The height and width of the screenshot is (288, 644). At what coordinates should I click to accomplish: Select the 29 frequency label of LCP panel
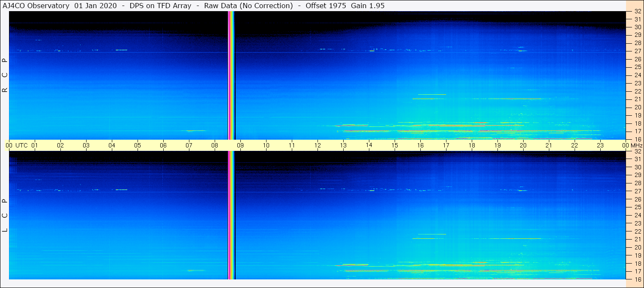coord(638,175)
